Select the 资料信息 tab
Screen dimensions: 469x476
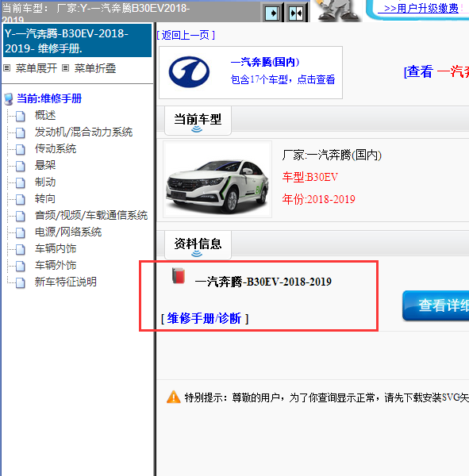(x=198, y=245)
